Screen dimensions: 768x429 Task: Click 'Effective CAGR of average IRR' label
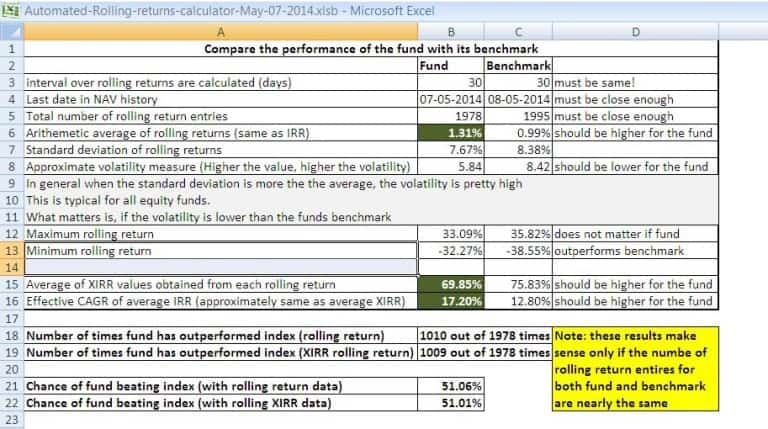click(x=220, y=301)
